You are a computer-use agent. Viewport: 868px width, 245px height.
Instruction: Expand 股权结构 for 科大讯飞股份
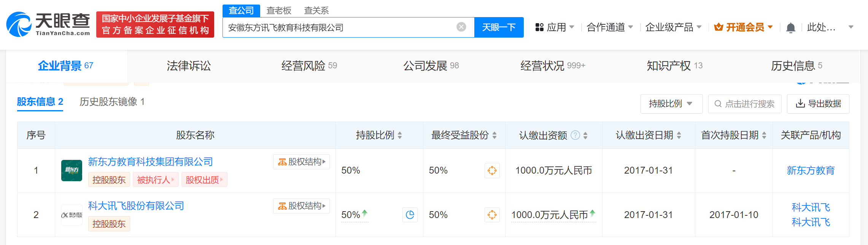(x=301, y=206)
